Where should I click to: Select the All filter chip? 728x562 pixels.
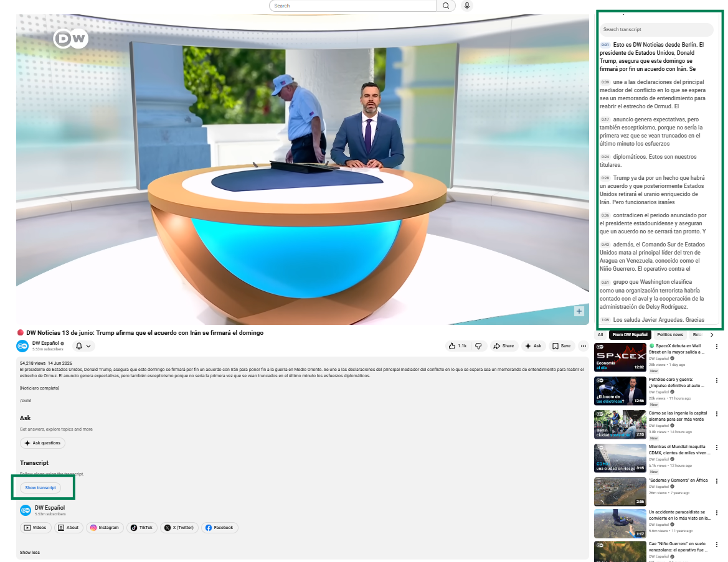pos(600,335)
